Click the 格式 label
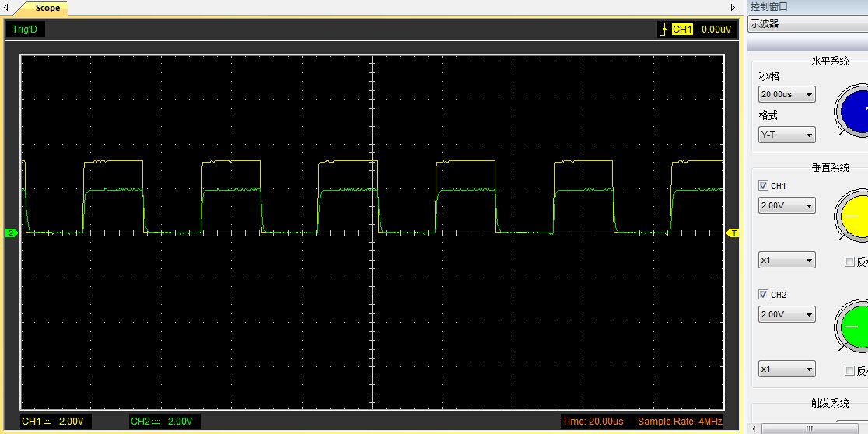Screen dimensions: 868x434 click(768, 115)
